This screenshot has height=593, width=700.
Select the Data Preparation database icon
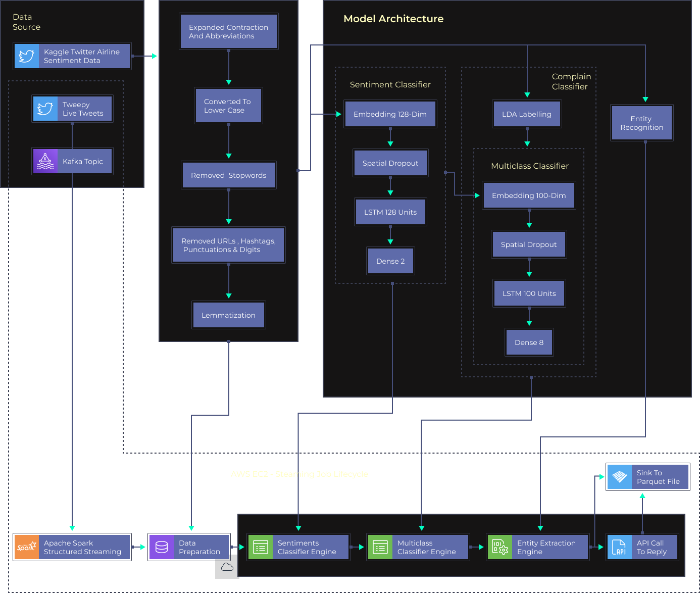pyautogui.click(x=162, y=547)
